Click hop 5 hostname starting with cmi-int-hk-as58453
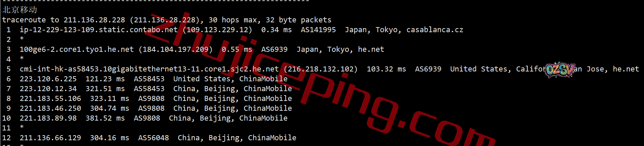This screenshot has height=146, width=644. pos(149,69)
